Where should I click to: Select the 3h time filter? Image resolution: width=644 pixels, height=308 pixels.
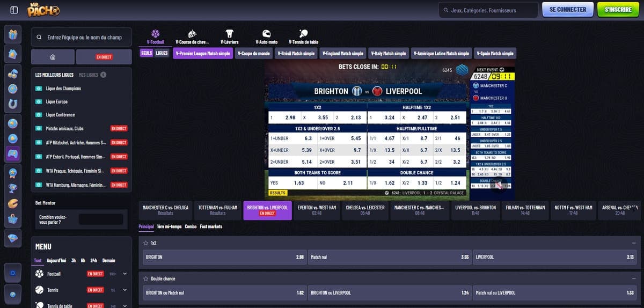coord(73,260)
